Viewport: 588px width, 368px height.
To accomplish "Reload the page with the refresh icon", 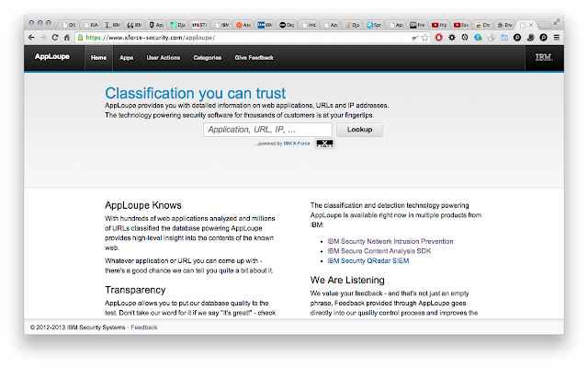I will (x=55, y=38).
